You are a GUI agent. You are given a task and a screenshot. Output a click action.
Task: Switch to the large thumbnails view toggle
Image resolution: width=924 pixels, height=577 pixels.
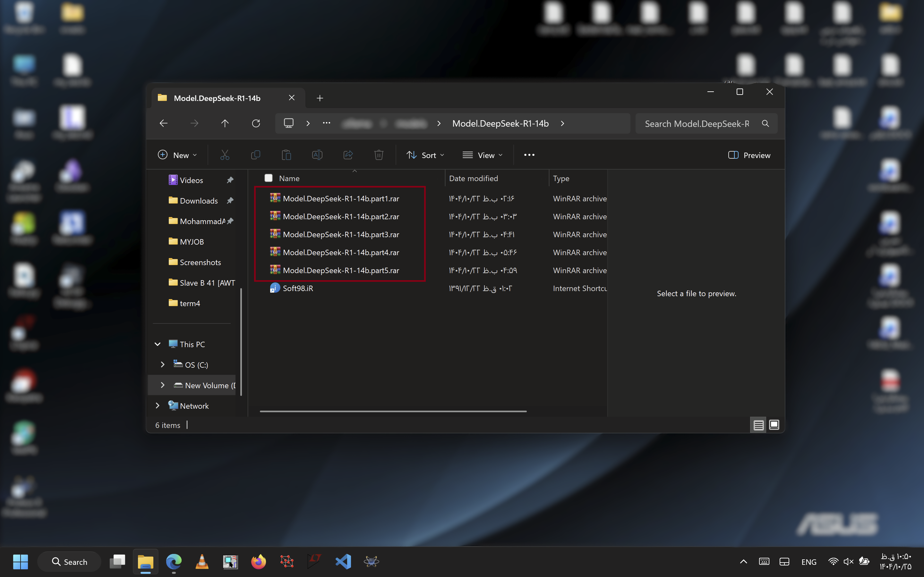coord(774,425)
